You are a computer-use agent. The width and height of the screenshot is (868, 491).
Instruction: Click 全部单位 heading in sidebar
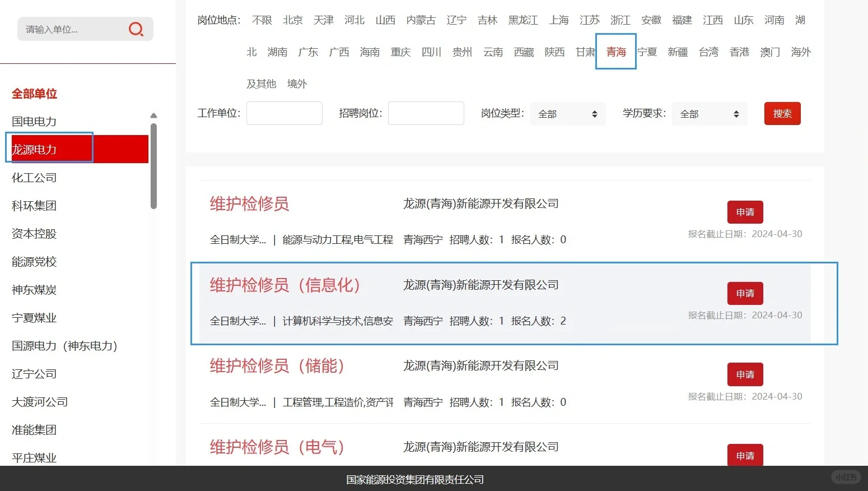(x=35, y=94)
